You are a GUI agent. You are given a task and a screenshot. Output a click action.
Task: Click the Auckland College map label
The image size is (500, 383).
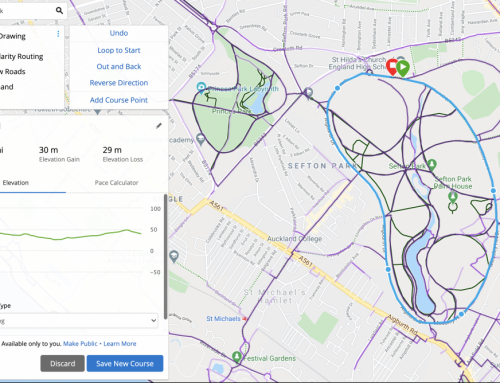295,239
